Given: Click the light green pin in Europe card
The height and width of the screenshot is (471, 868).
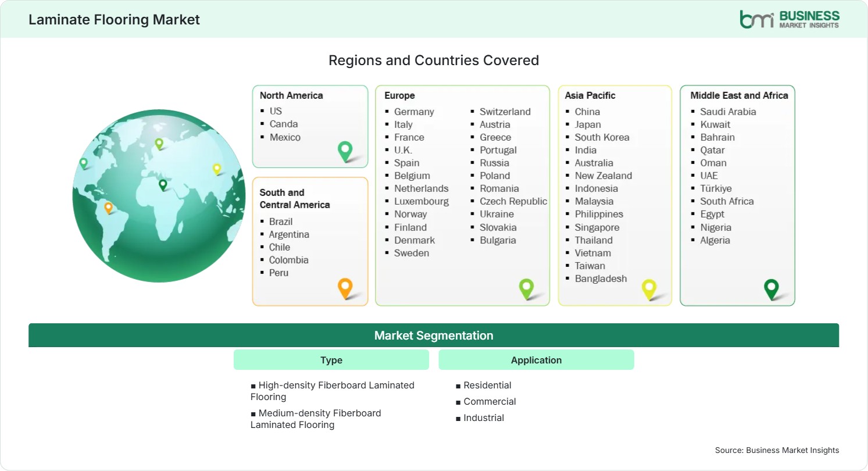Looking at the screenshot, I should (526, 289).
